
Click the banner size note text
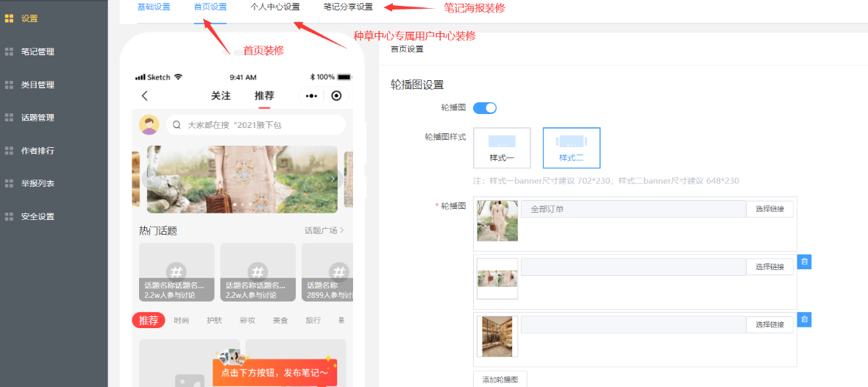tap(606, 181)
